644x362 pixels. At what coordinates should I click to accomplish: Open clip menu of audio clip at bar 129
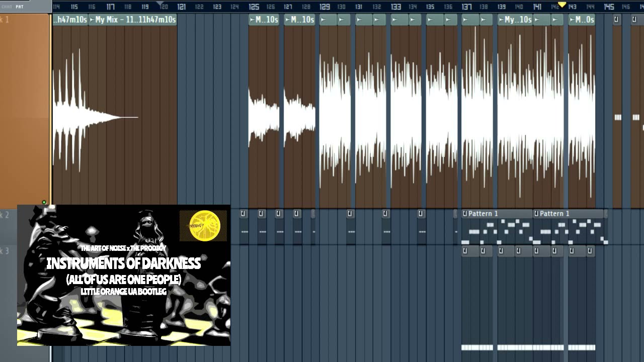pyautogui.click(x=323, y=20)
